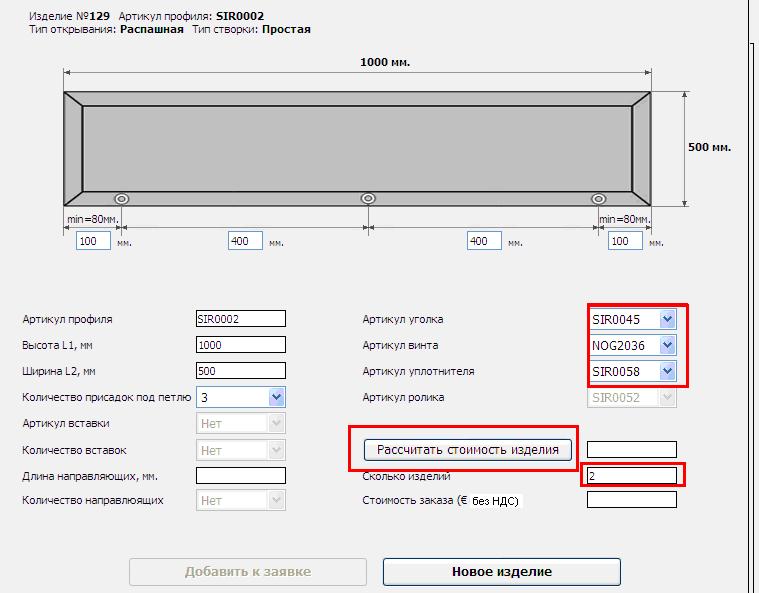
Task: Focus the Сколько изделий input field
Action: [x=631, y=476]
